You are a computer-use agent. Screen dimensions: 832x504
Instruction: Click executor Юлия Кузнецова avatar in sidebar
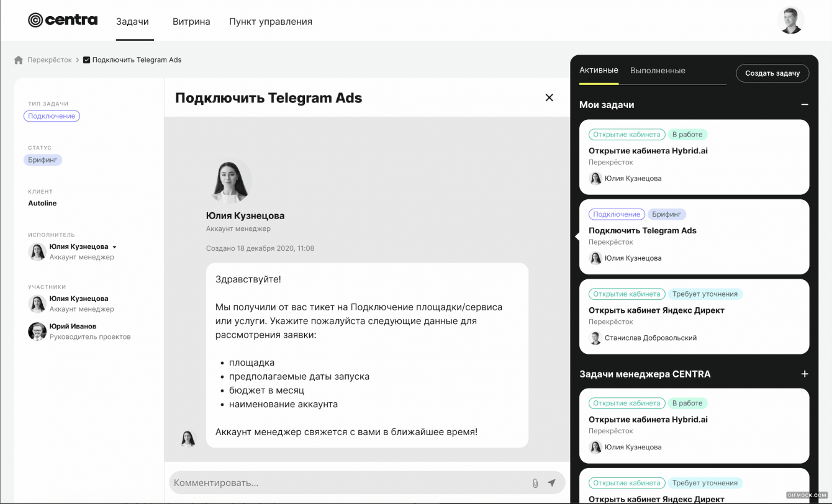[37, 251]
